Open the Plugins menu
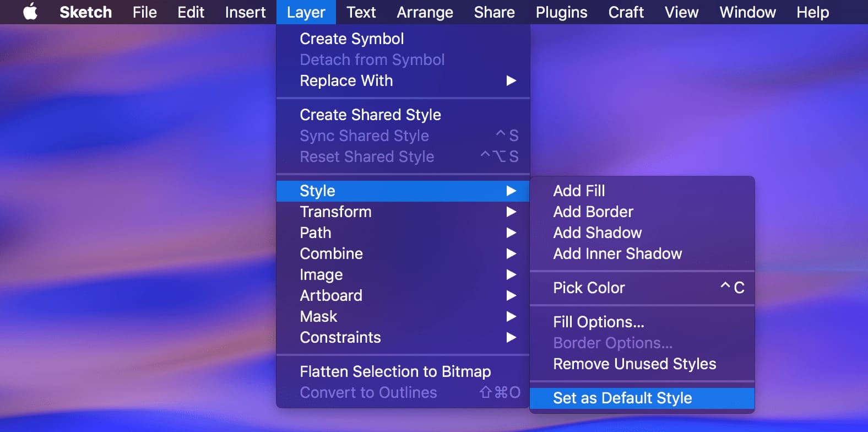The image size is (868, 432). (x=562, y=12)
